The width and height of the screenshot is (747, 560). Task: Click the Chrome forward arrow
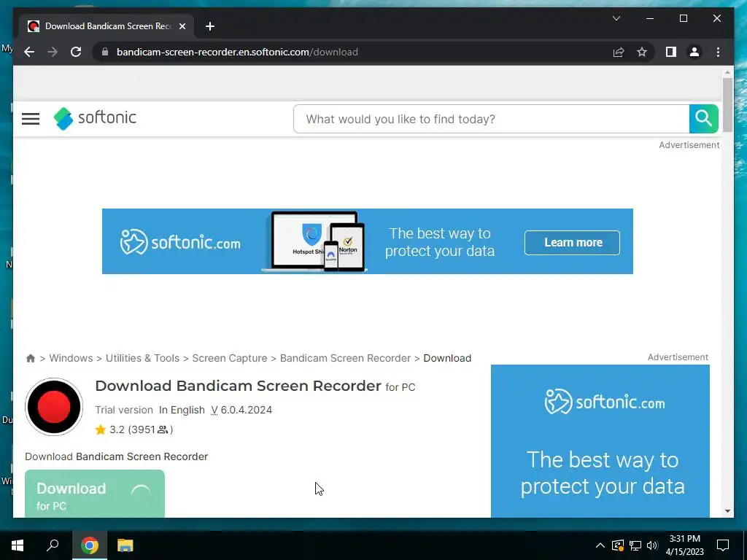tap(53, 52)
